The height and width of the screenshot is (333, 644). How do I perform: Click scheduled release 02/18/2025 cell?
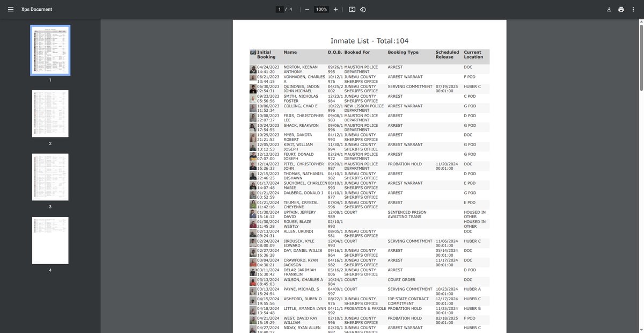tap(447, 321)
